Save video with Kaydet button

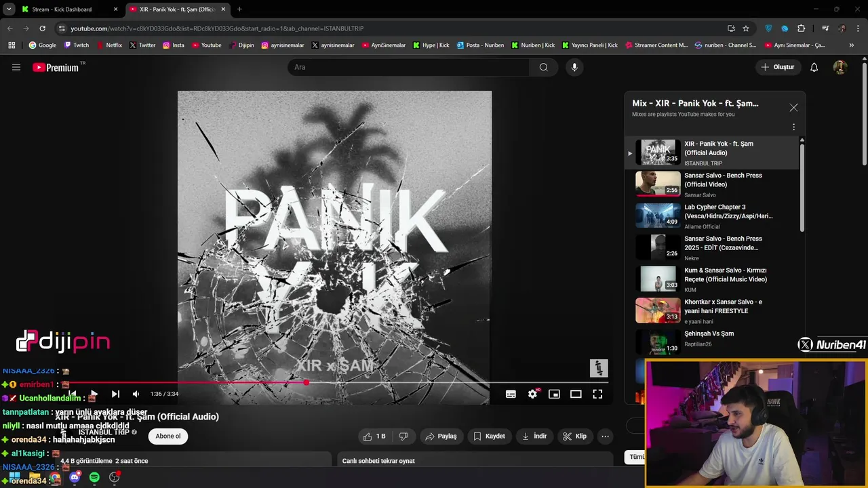[x=489, y=436]
